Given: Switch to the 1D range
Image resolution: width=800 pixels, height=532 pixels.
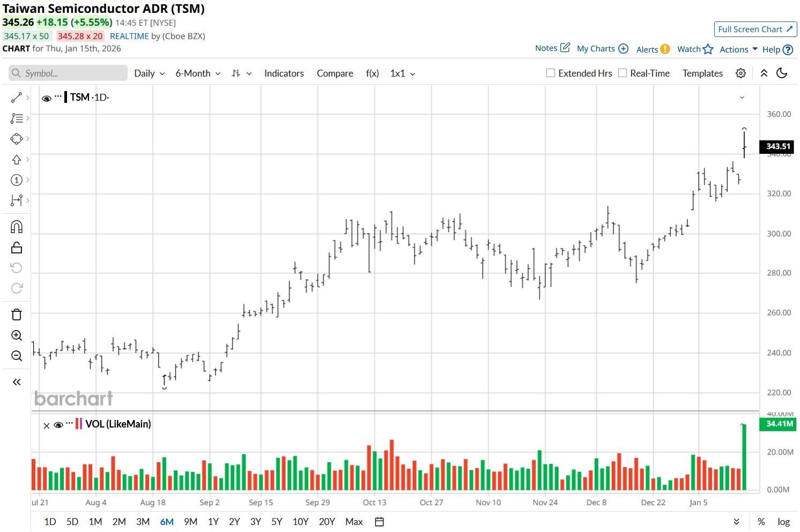Looking at the screenshot, I should pos(50,522).
